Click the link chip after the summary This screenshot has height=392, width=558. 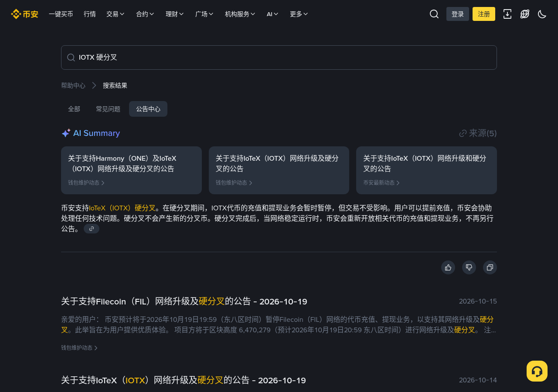(x=92, y=229)
